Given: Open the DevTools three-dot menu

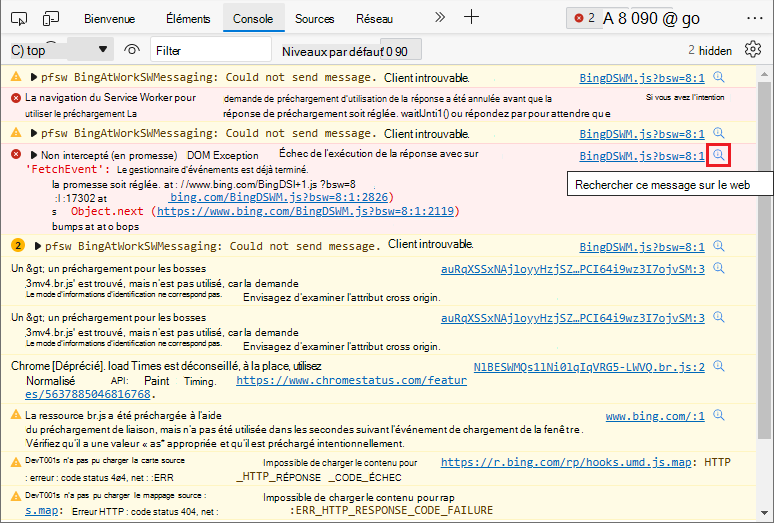Looking at the screenshot, I should click(755, 18).
